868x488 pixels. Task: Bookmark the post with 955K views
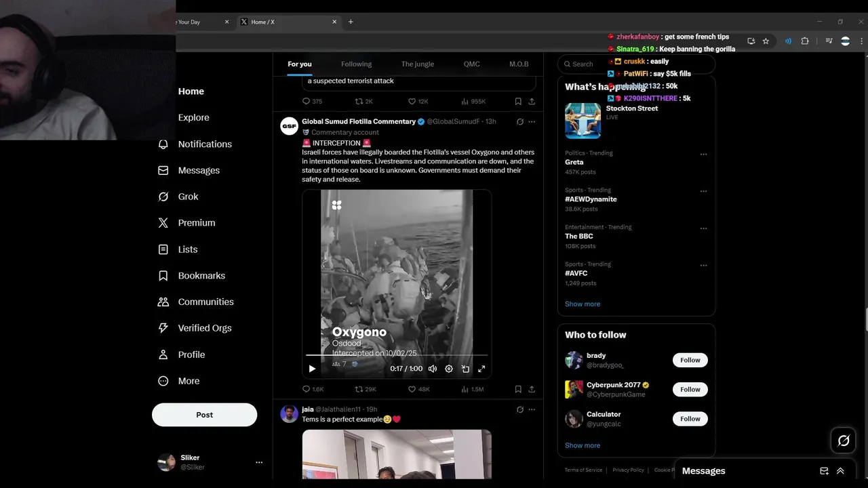(518, 102)
